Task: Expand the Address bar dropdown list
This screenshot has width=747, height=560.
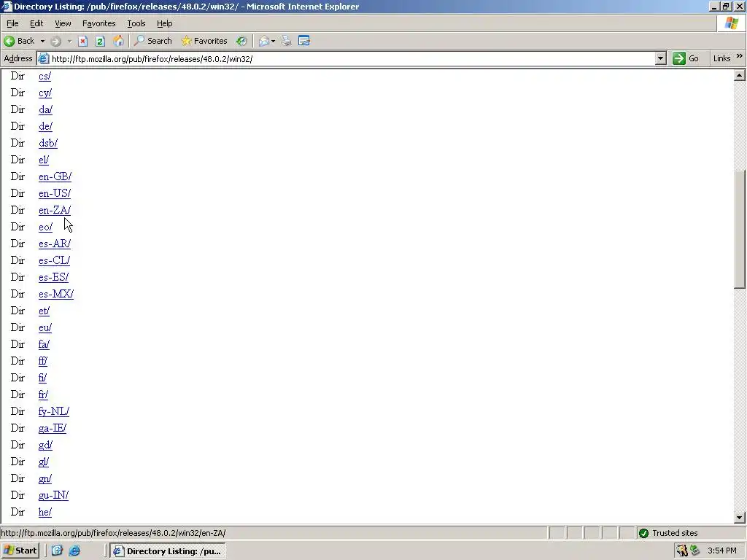Action: tap(660, 58)
